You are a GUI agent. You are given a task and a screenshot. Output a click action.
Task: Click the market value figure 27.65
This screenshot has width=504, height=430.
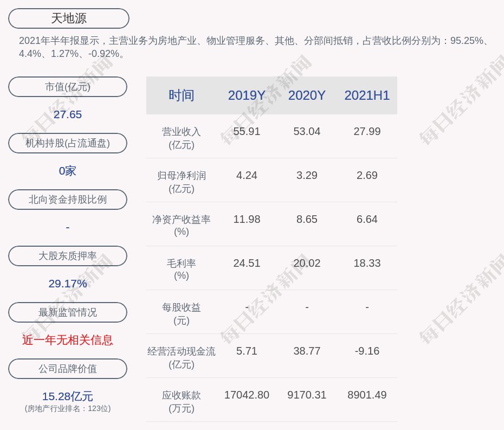68,114
